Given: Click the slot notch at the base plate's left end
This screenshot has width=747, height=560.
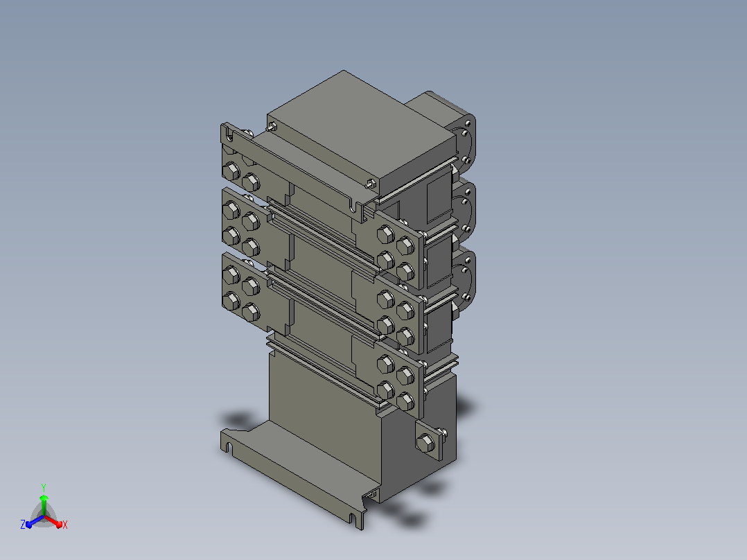Looking at the screenshot, I should (229, 448).
